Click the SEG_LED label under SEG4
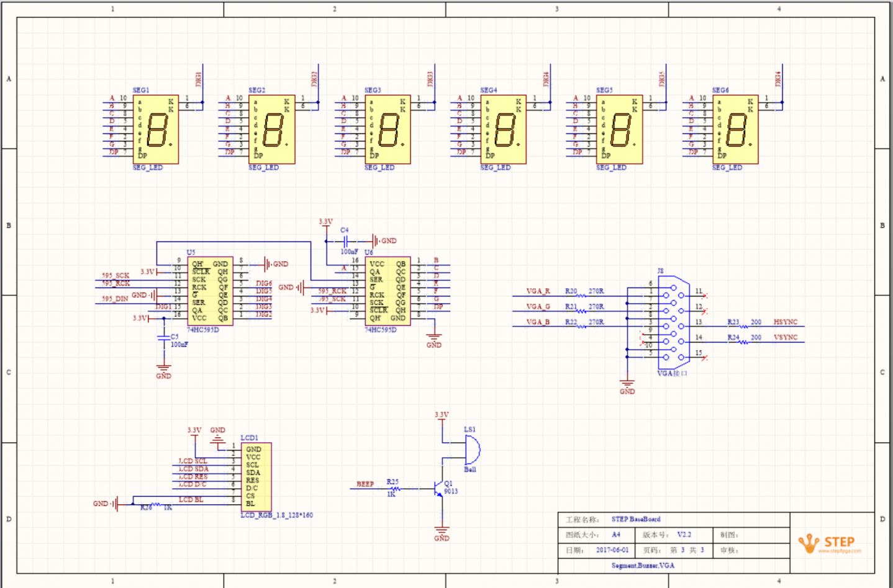The width and height of the screenshot is (893, 588). click(496, 168)
